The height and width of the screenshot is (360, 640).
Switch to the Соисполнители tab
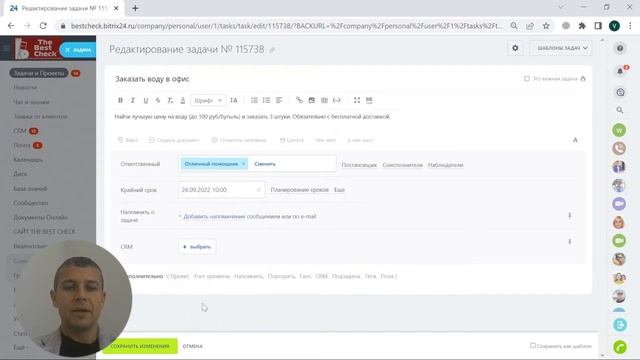[x=402, y=165]
